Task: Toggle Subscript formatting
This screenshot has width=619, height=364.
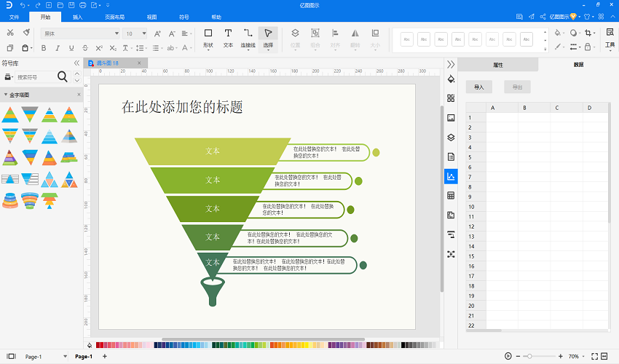Action: pos(113,48)
